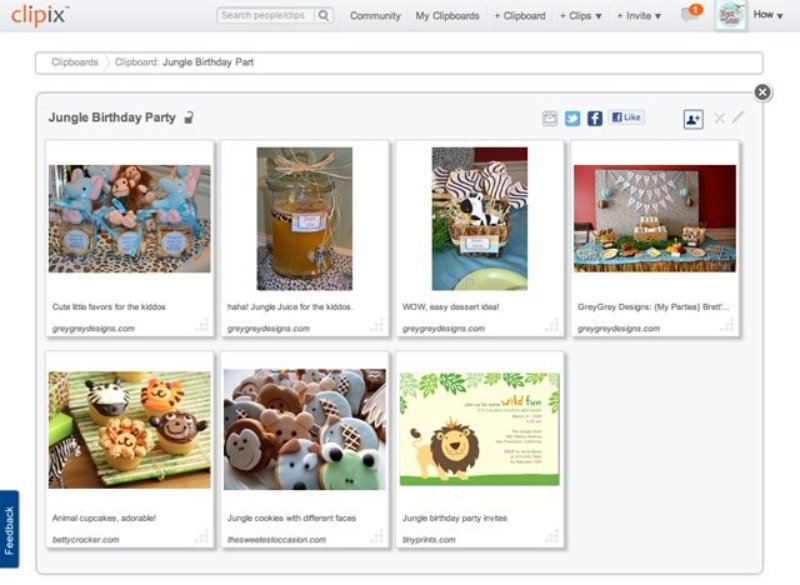This screenshot has height=585, width=800.
Task: Click the edit clipboard pencil icon
Action: coord(739,117)
